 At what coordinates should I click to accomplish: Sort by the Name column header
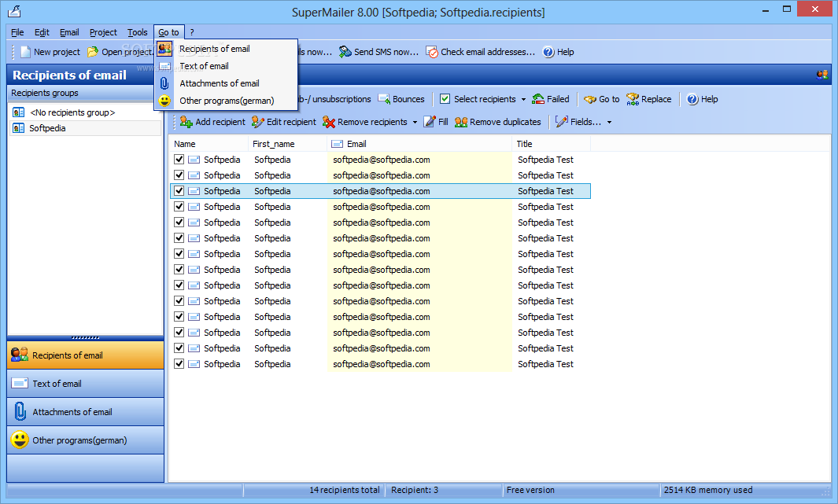[x=209, y=144]
